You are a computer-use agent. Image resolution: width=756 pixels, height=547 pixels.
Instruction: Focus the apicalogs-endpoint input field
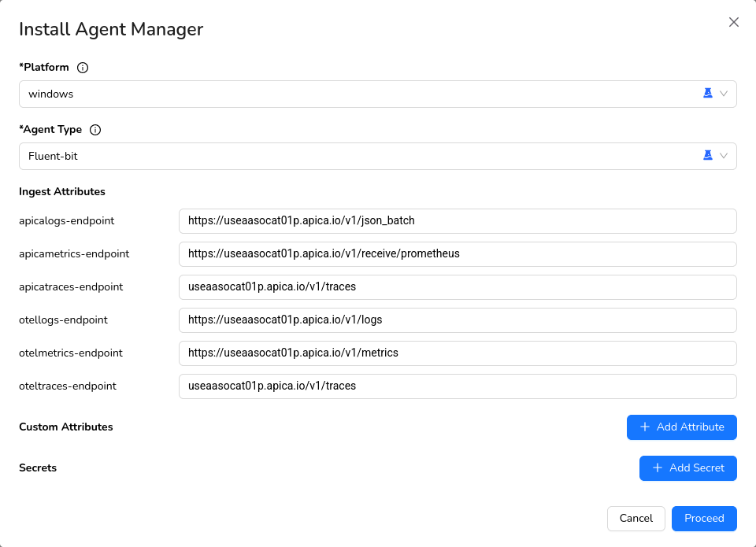click(457, 221)
